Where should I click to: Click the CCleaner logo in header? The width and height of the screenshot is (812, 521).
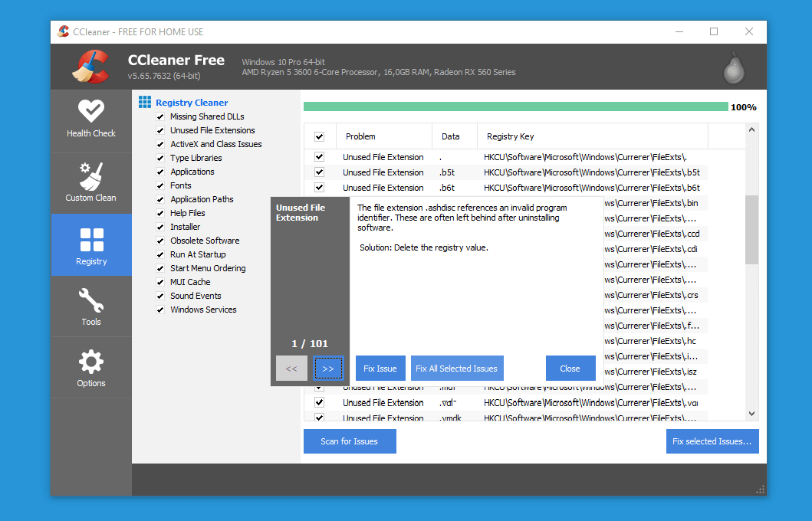click(91, 67)
